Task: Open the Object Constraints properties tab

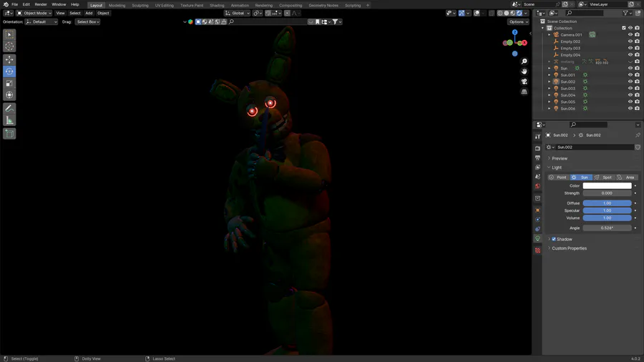Action: pyautogui.click(x=537, y=229)
